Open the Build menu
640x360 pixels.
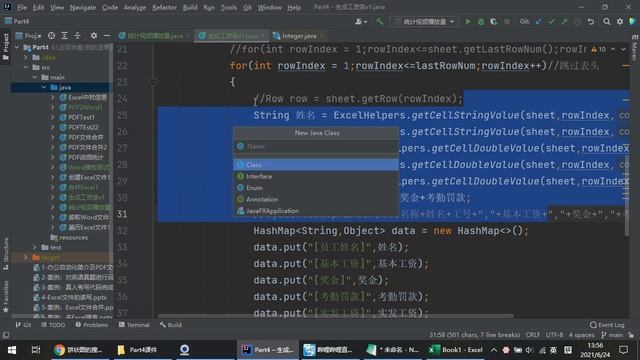click(x=190, y=7)
